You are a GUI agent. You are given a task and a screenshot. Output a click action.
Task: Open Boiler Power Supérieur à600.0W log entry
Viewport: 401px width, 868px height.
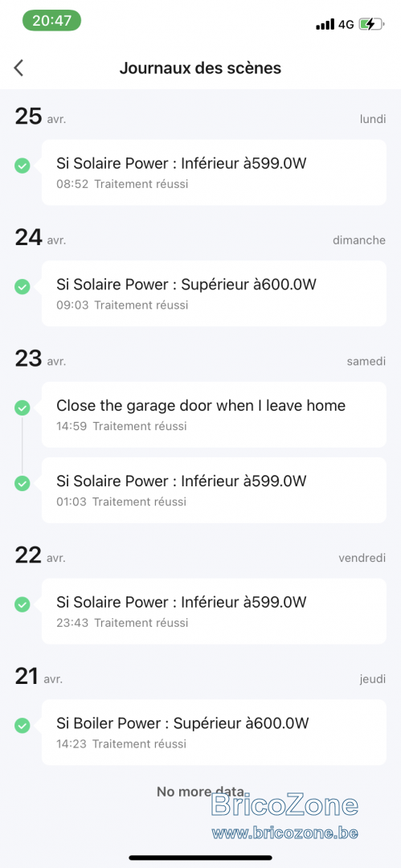tap(214, 732)
